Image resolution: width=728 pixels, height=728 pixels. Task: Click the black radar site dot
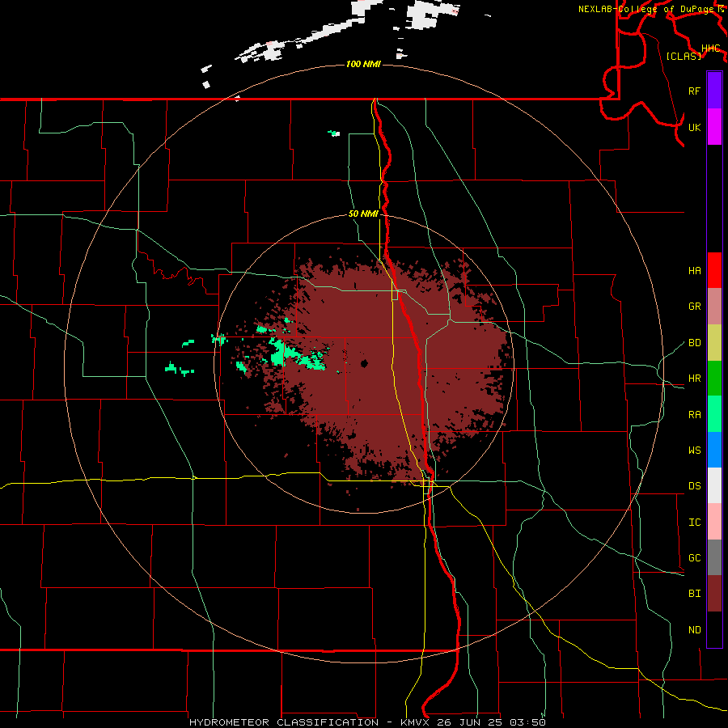[x=364, y=363]
